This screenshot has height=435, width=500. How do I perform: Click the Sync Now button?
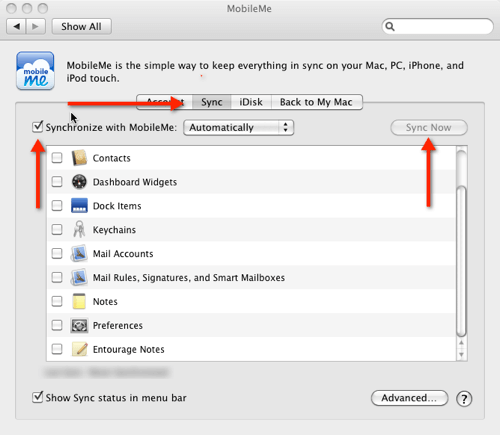[x=429, y=128]
